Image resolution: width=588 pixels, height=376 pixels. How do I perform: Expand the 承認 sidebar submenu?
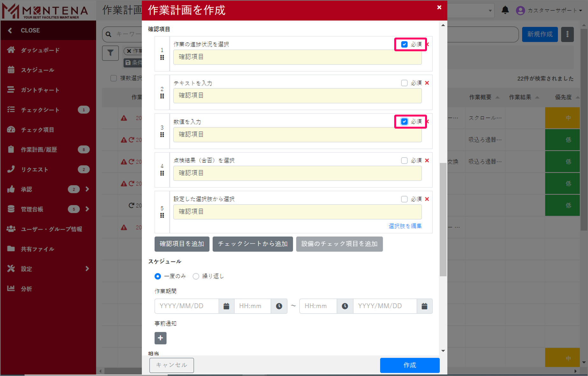coord(87,189)
